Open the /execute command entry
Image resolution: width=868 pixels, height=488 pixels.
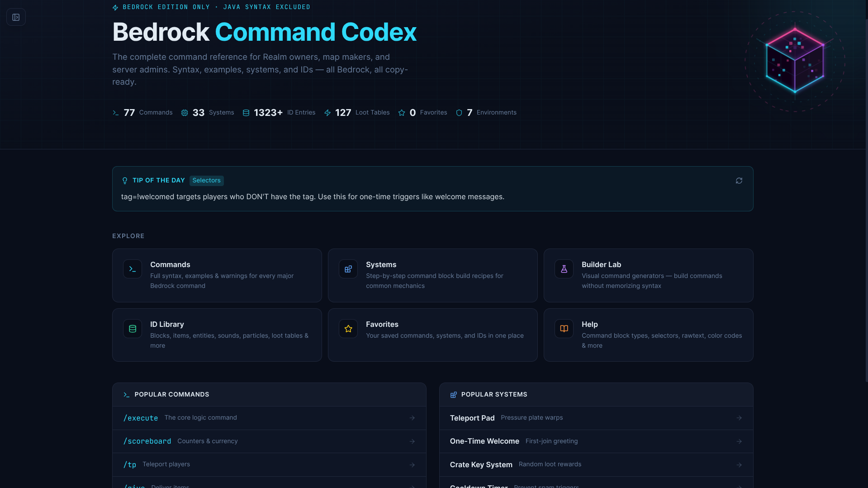click(x=269, y=418)
